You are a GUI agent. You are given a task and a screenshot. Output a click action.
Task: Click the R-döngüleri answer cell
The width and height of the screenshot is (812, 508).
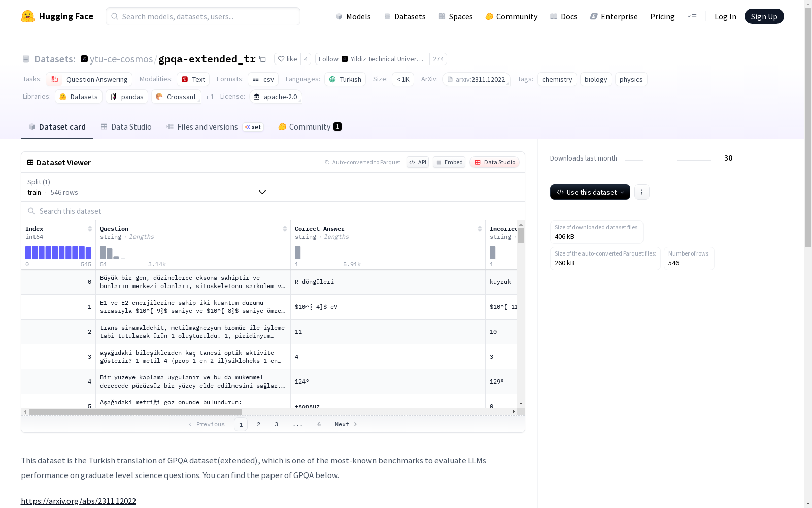tap(388, 282)
